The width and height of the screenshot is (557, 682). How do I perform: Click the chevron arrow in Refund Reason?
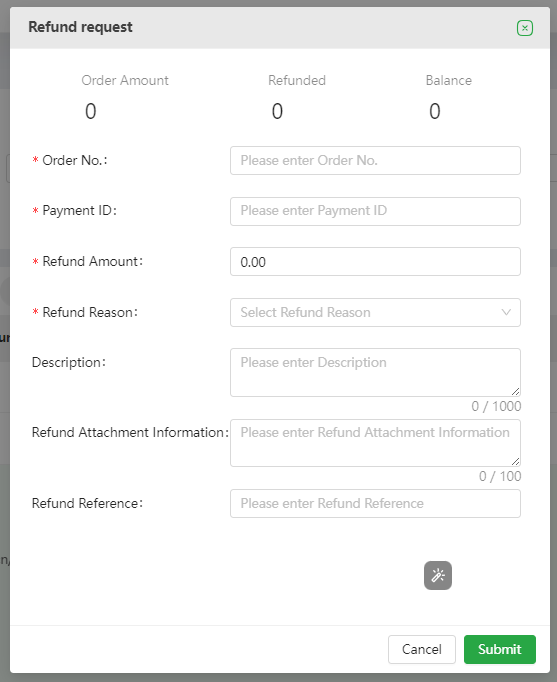click(x=506, y=312)
